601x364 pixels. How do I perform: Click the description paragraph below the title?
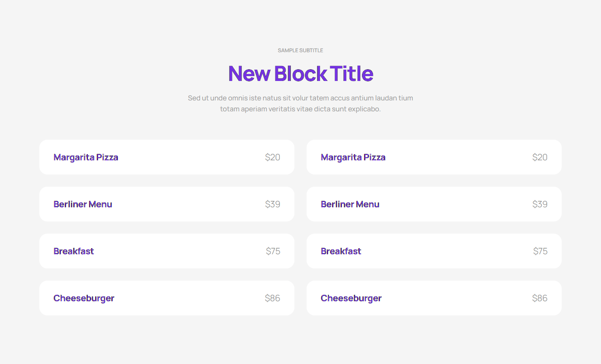[x=300, y=103]
